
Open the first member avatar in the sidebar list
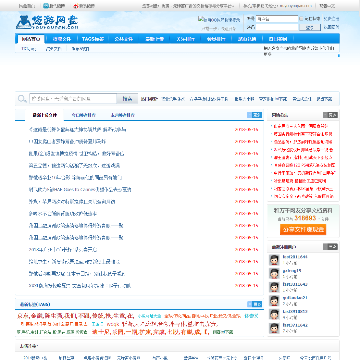(x=274, y=260)
